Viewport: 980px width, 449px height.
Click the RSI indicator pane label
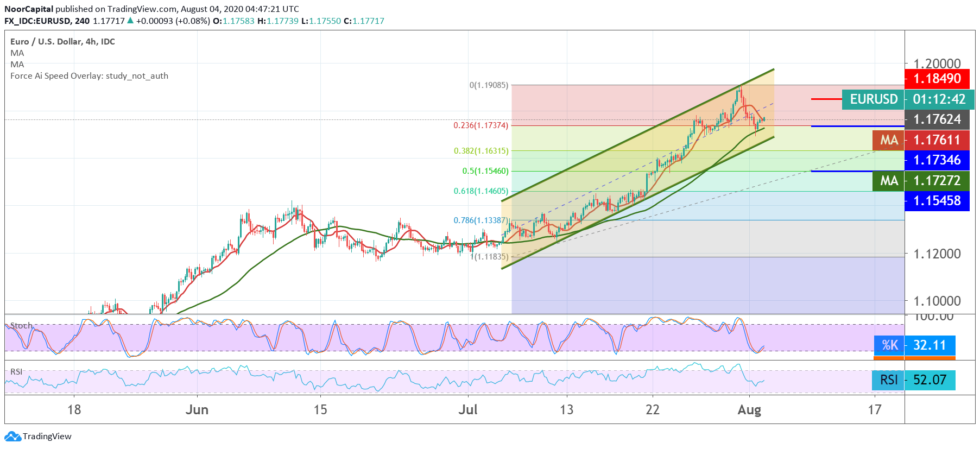point(16,372)
